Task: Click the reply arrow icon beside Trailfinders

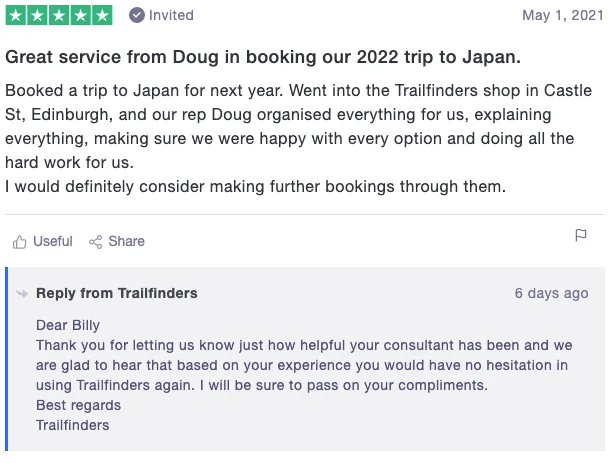Action: coord(22,294)
